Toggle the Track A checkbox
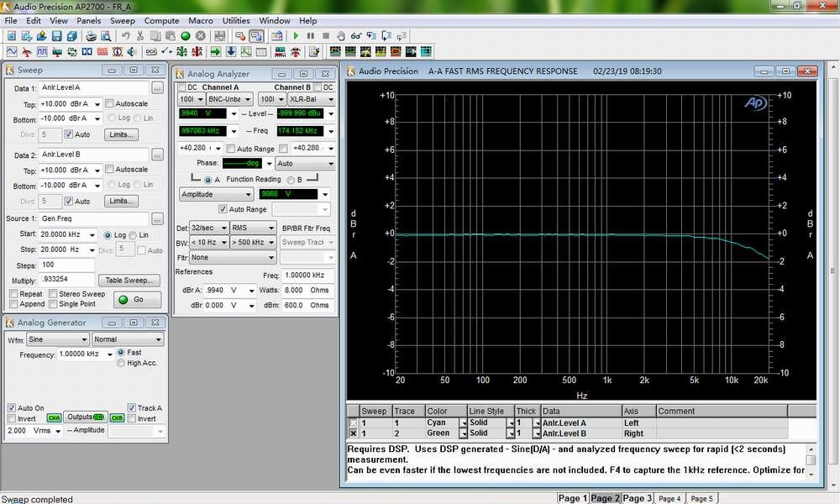The image size is (840, 504). 132,407
